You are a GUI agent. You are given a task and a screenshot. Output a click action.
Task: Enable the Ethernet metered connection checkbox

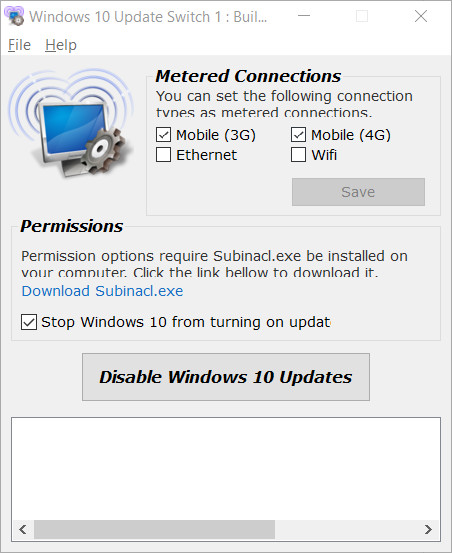pyautogui.click(x=164, y=155)
